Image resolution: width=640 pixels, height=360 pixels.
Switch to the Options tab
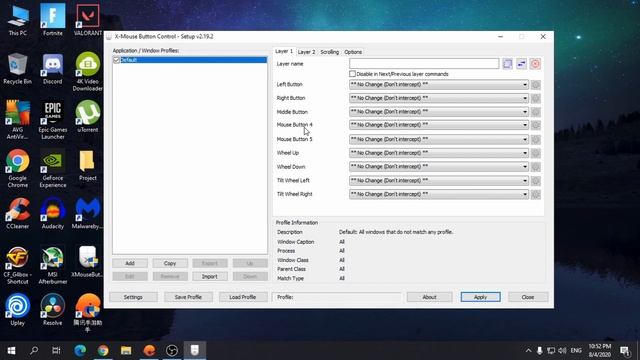[353, 52]
